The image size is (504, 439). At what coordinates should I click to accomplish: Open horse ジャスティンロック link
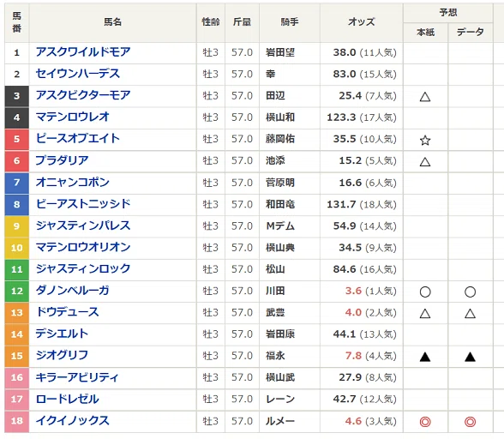(x=83, y=268)
